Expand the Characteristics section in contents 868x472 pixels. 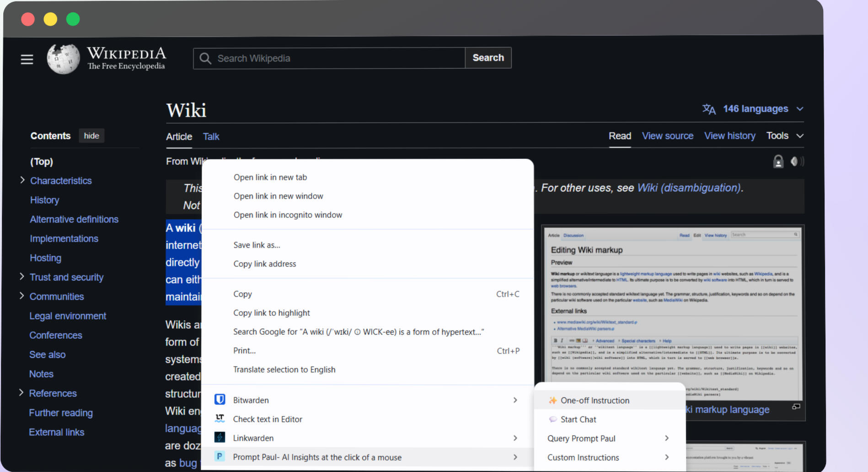22,180
